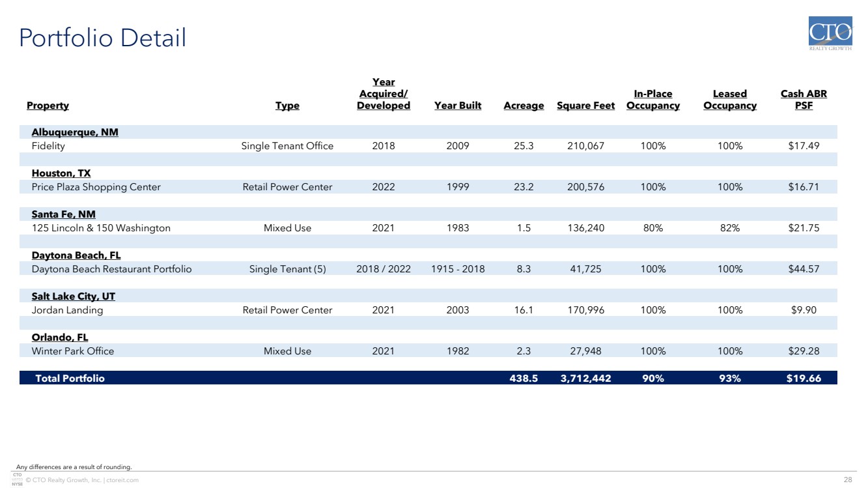Select the Type column header

pyautogui.click(x=287, y=106)
